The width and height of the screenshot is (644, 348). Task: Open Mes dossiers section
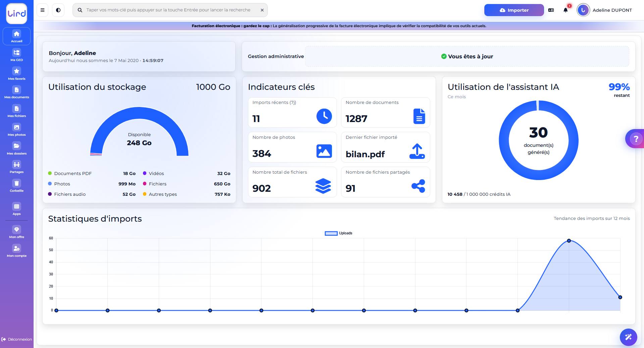(x=16, y=149)
